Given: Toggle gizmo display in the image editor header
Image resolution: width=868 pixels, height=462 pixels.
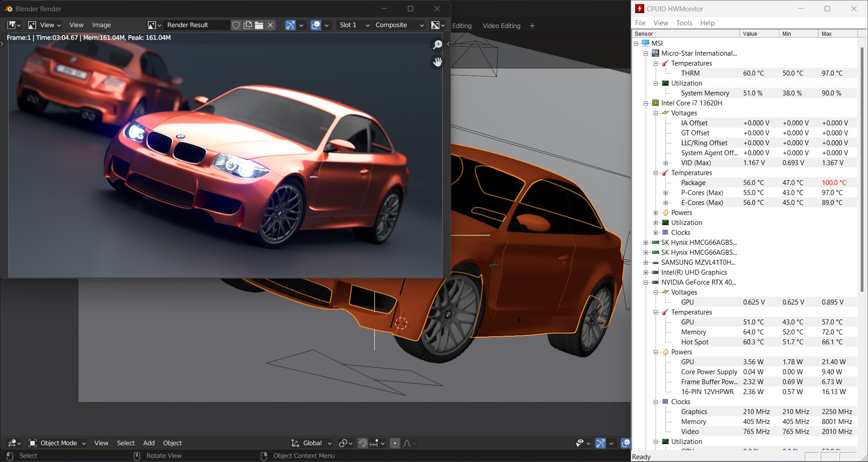Looking at the screenshot, I should (x=290, y=25).
